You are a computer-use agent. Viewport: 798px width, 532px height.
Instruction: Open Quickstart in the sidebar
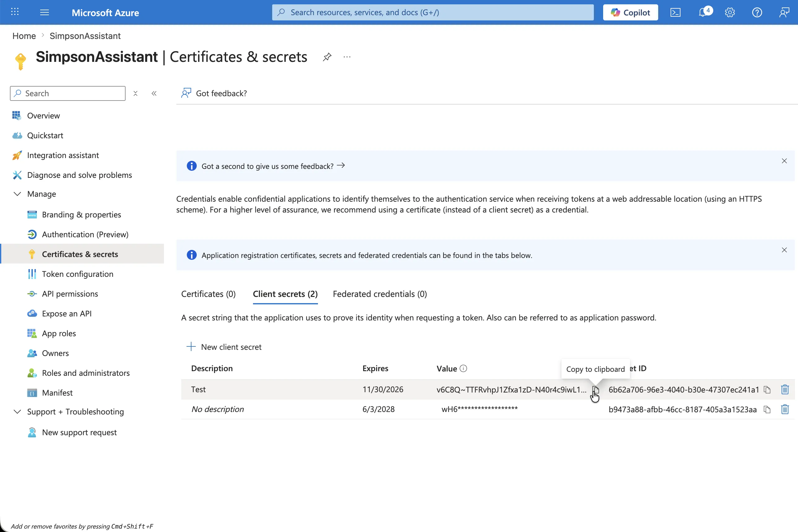pyautogui.click(x=45, y=135)
